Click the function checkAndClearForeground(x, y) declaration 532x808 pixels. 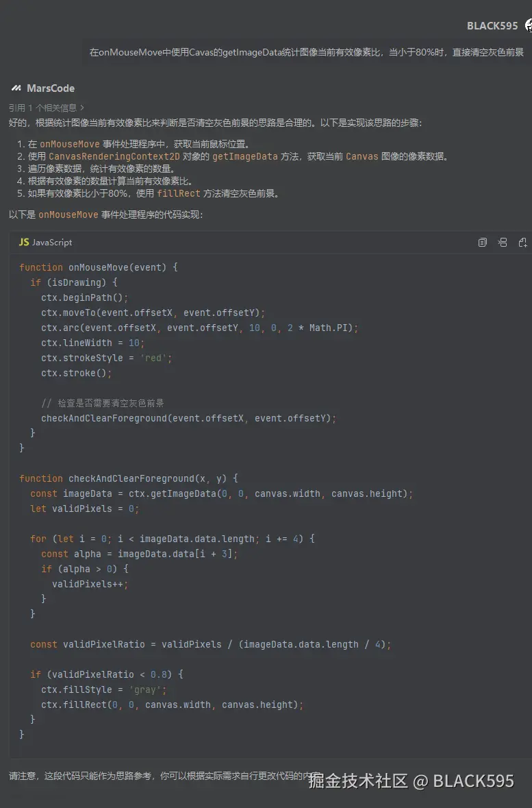click(x=129, y=478)
